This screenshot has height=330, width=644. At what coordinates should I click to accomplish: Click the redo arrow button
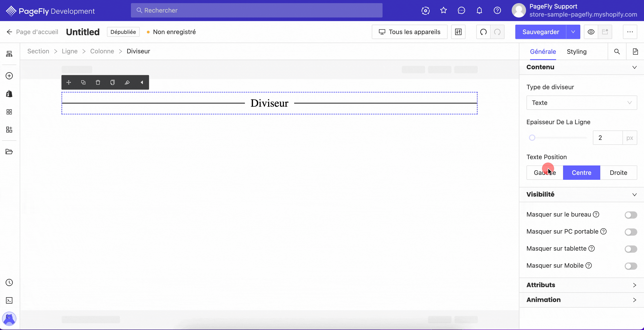click(498, 32)
